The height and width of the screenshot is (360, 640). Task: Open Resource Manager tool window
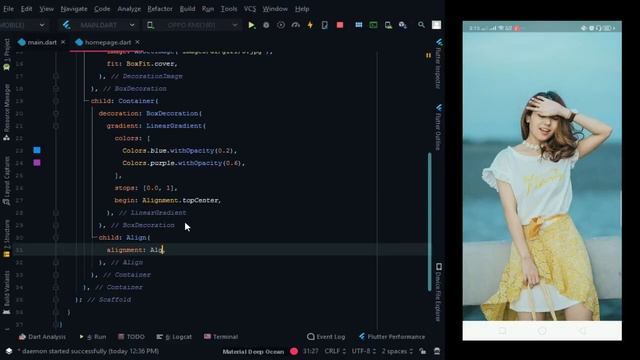(7, 113)
